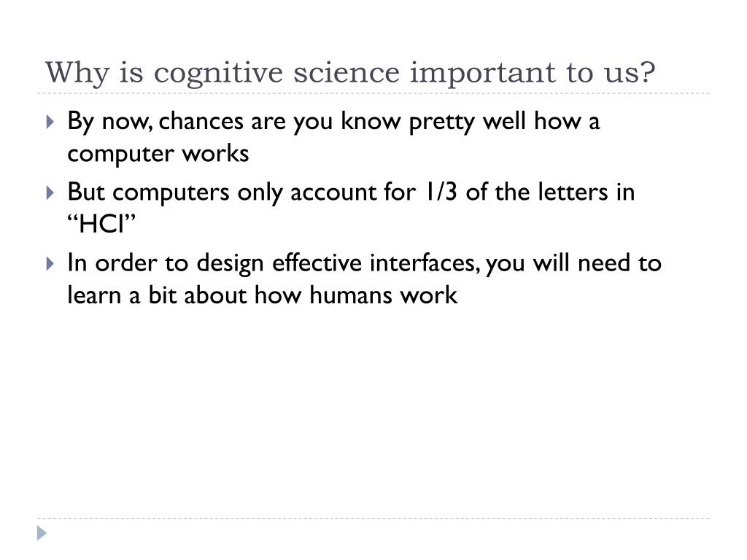The width and height of the screenshot is (747, 560).
Task: Click the quoted "HCI" text
Action: click(101, 223)
